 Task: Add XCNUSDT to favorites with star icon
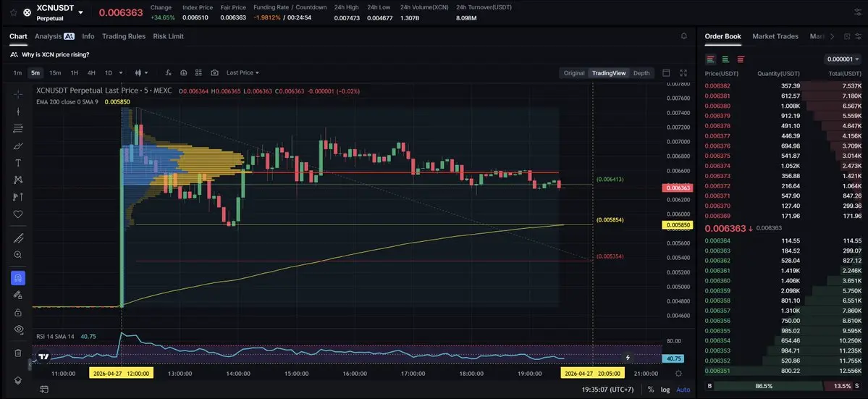click(13, 12)
